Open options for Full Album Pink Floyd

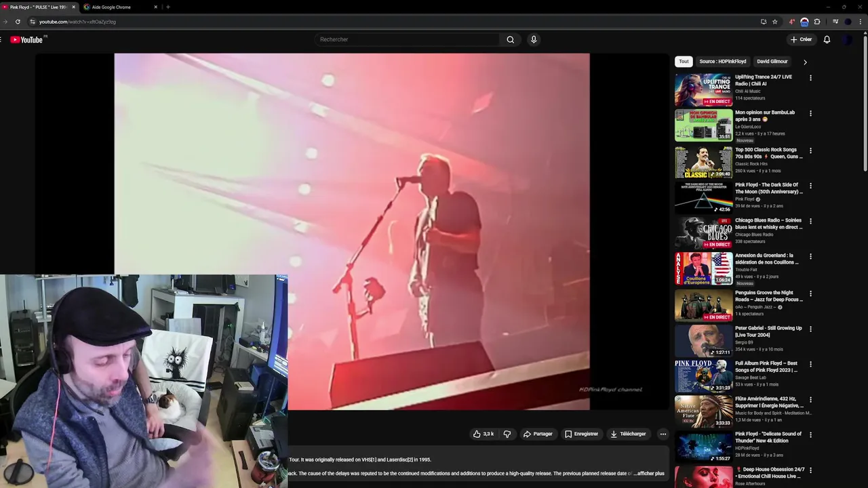pos(810,365)
